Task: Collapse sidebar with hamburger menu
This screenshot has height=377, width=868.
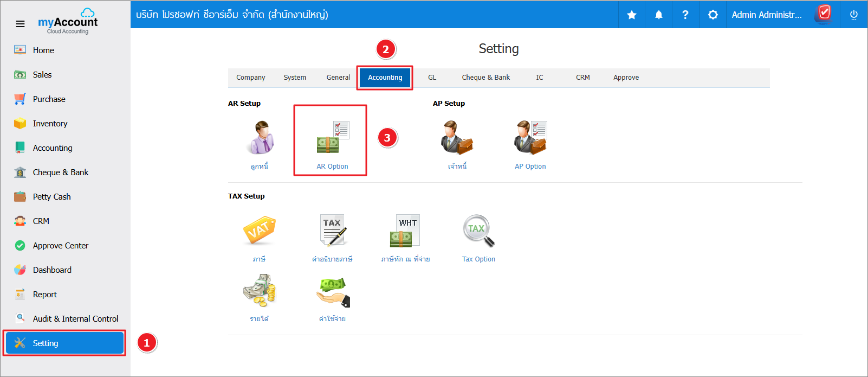Action: [20, 24]
